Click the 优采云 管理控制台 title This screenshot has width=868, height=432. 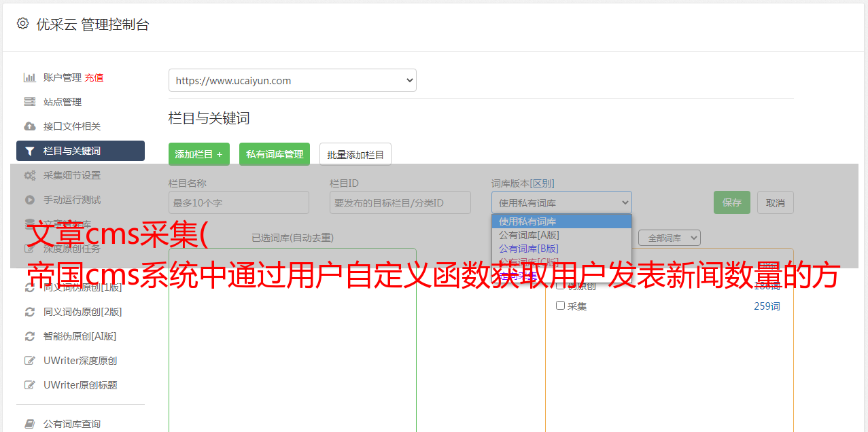[92, 24]
